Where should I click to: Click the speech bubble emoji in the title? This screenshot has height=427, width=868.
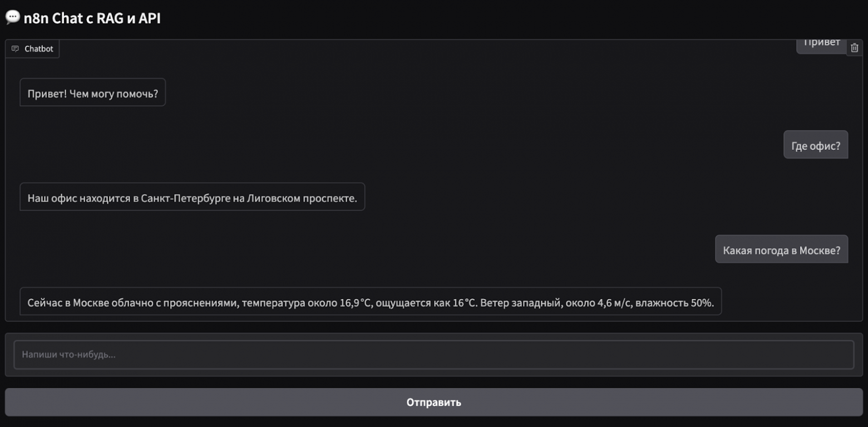[x=12, y=18]
